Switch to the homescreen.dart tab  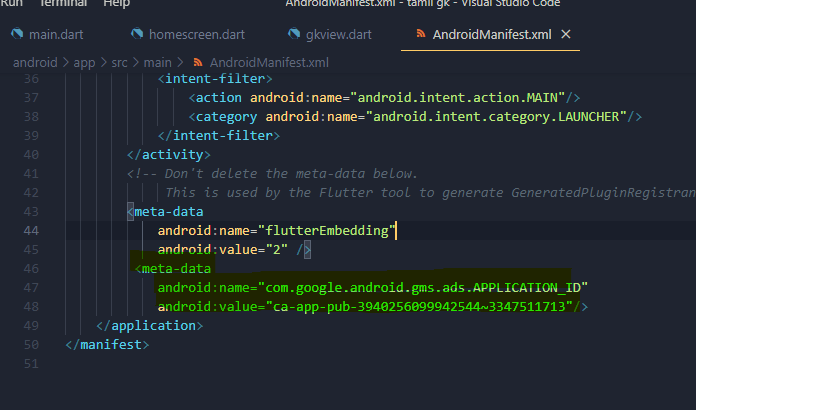pos(197,35)
